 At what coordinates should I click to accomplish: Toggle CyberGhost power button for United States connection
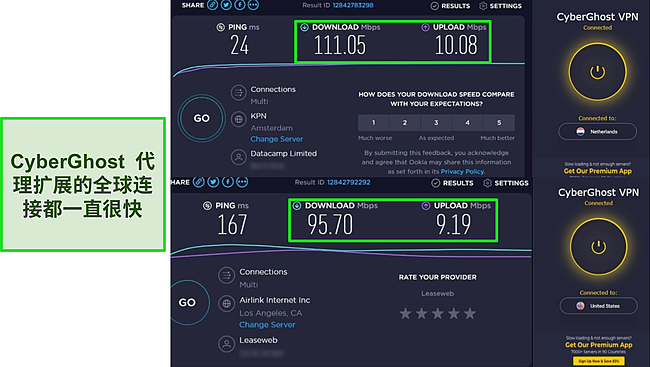click(598, 247)
